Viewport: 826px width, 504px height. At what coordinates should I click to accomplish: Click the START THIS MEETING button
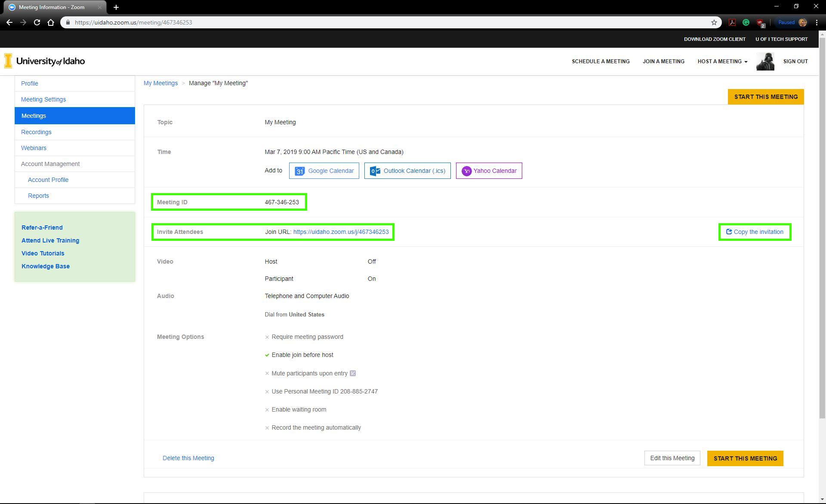pyautogui.click(x=765, y=97)
